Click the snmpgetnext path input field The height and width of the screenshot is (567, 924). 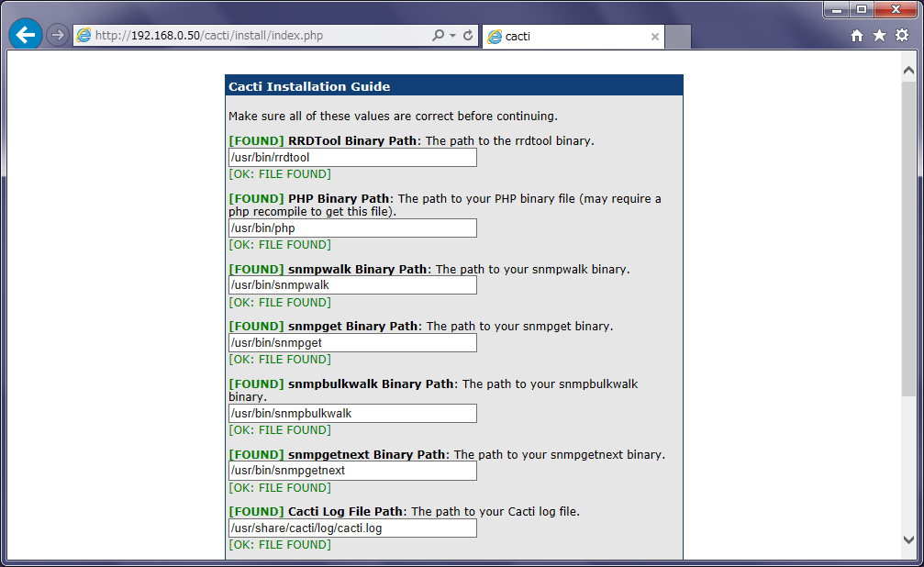[352, 471]
